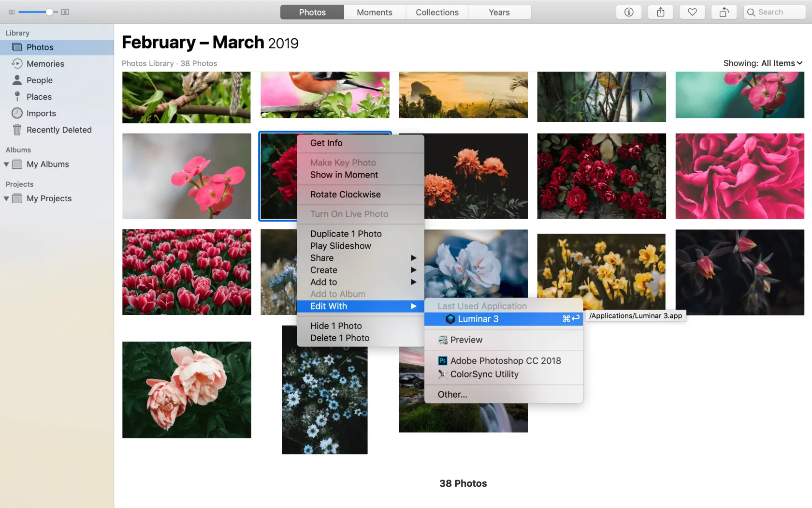Click the pink tulips photo thumbnail
Screen dimensions: 812x508
pos(187,272)
